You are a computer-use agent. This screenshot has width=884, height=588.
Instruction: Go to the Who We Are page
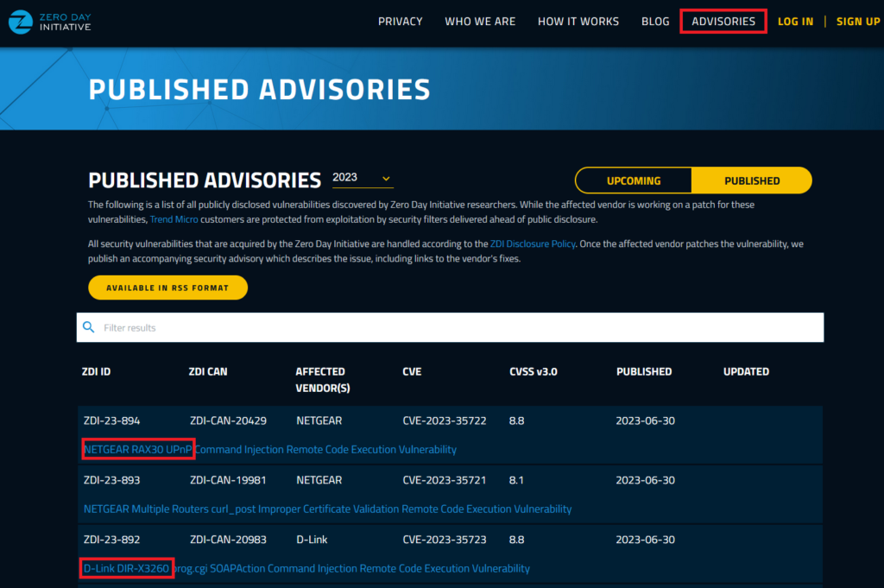480,22
